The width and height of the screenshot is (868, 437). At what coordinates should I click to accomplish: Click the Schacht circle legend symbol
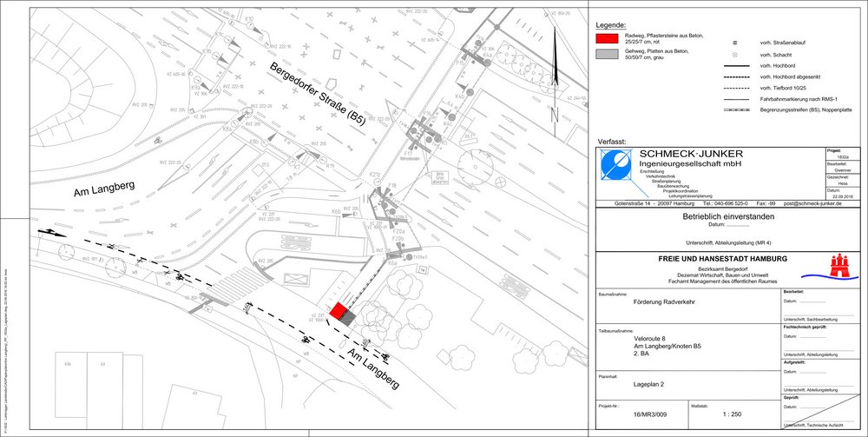(735, 54)
